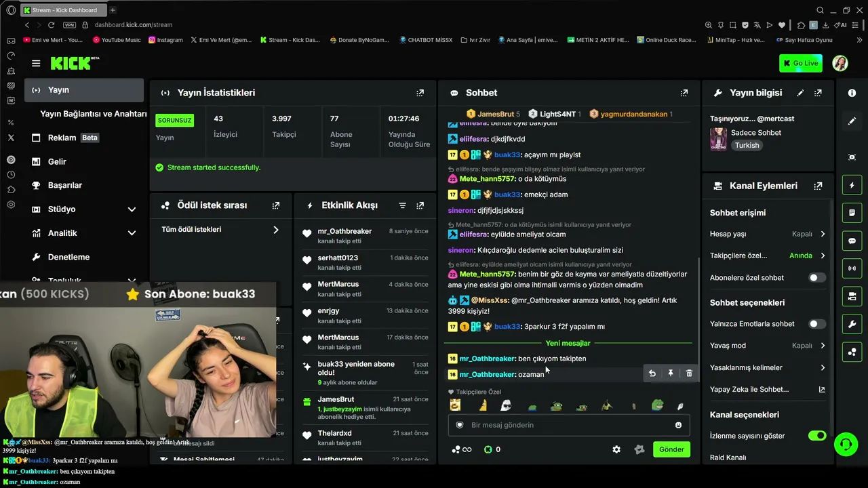Open the Raid Kanalı option

tap(728, 457)
